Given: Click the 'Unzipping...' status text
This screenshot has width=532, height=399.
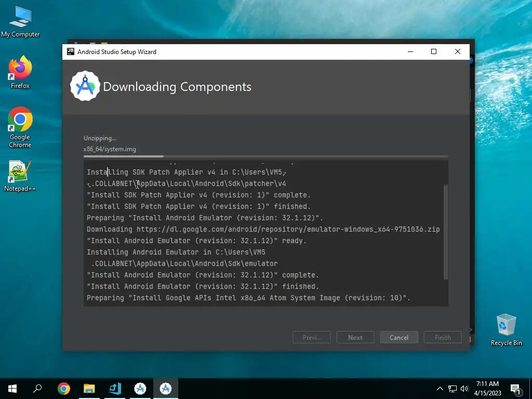Looking at the screenshot, I should tap(100, 138).
